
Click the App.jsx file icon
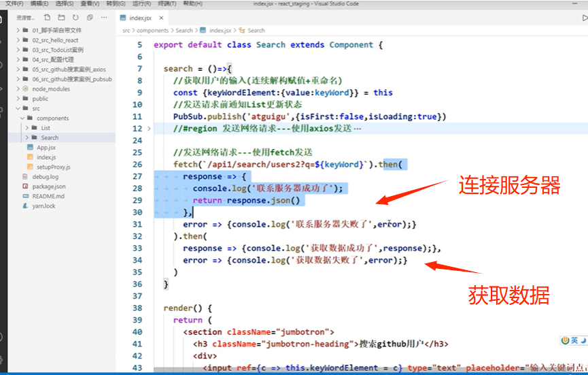(x=30, y=147)
